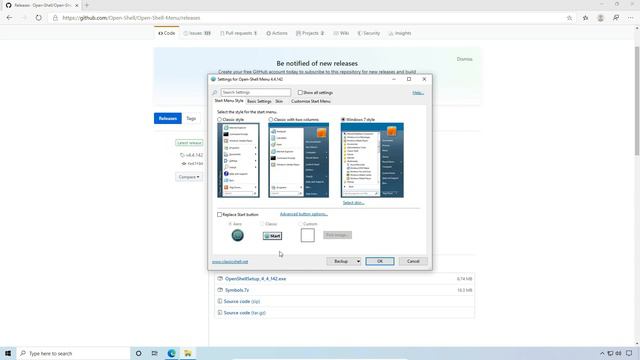The height and width of the screenshot is (360, 640).
Task: Add this page to favorites star icon
Action: tap(569, 18)
